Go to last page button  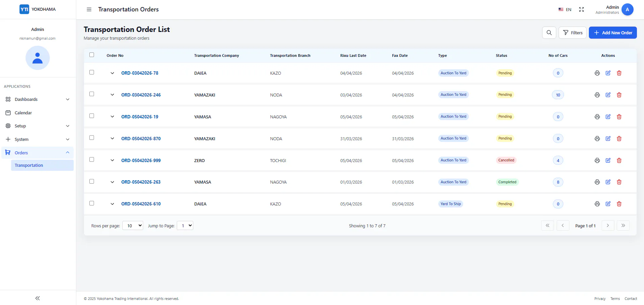point(623,225)
